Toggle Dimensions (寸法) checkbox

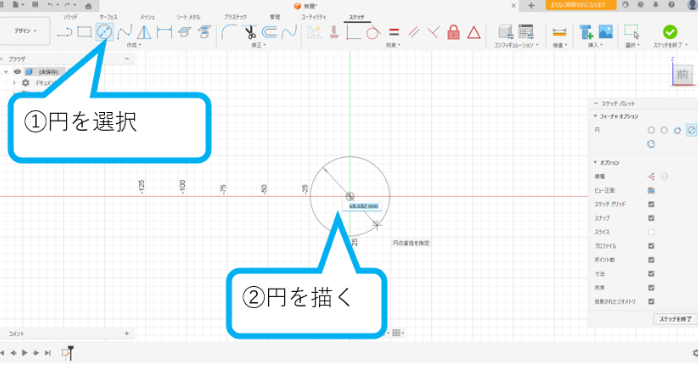(651, 274)
